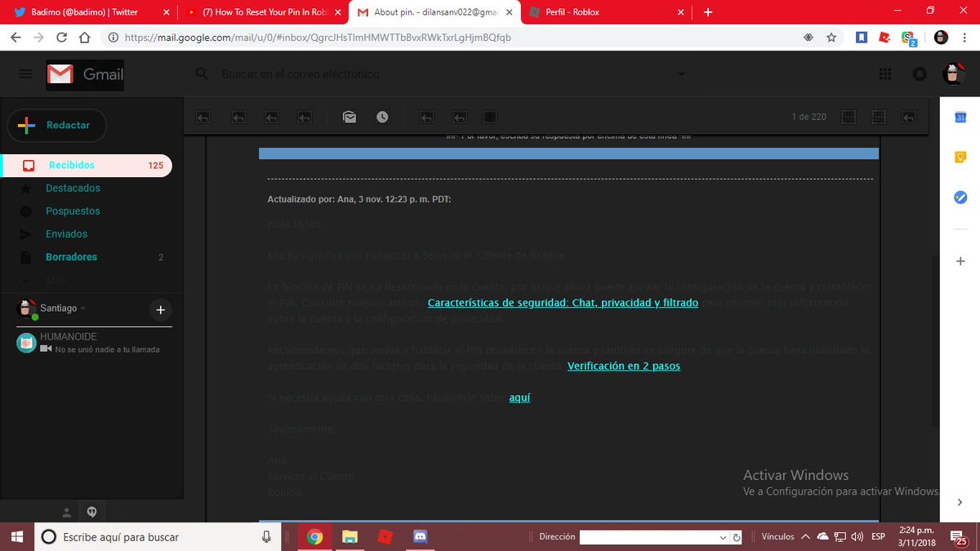The height and width of the screenshot is (551, 980).
Task: Show Hangouts contacts person icon
Action: [67, 512]
